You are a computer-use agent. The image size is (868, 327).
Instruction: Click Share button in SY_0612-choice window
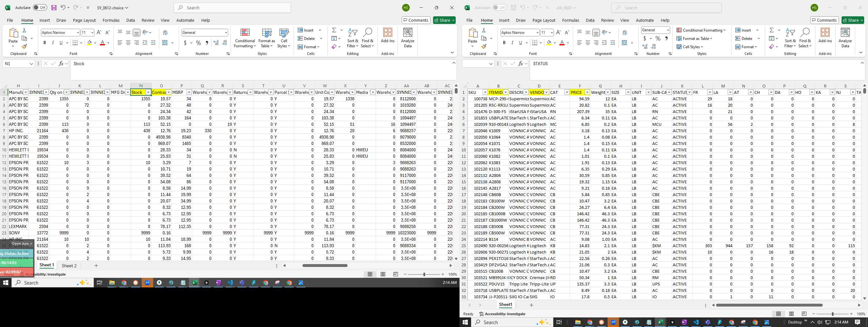445,20
